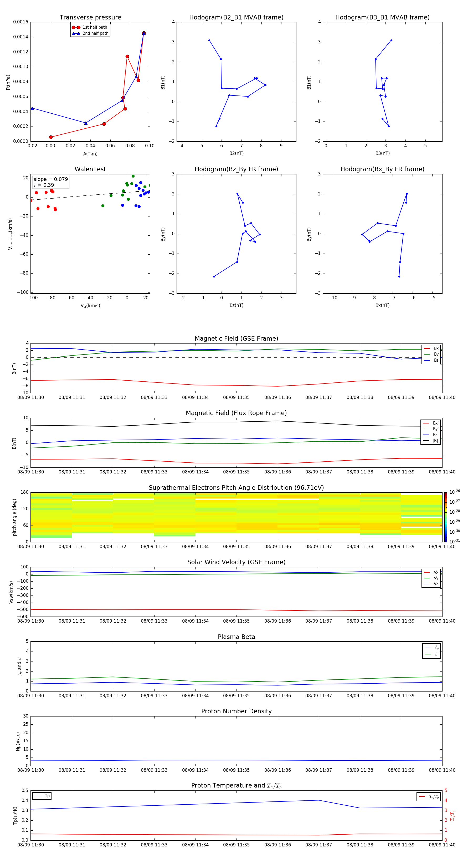Click the "Pt(nPa)" y-axis label

(8, 82)
